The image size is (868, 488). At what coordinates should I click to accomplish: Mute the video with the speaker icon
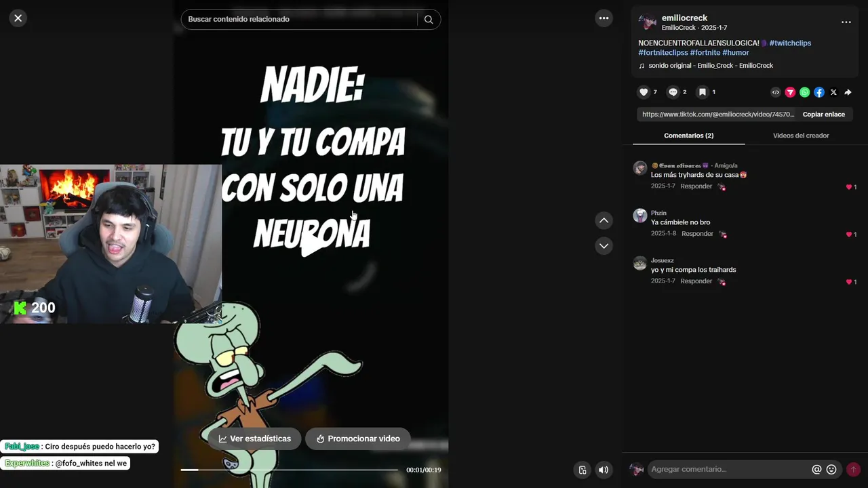(604, 470)
